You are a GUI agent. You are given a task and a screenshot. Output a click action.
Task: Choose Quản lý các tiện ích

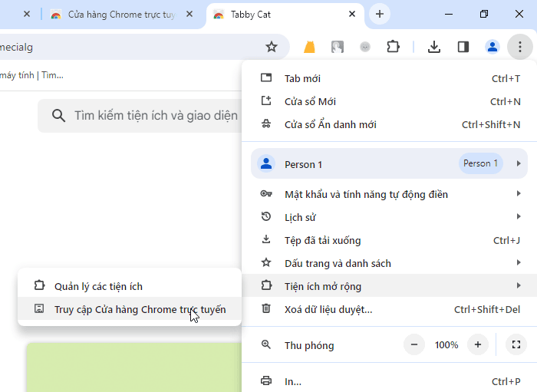pyautogui.click(x=130, y=286)
